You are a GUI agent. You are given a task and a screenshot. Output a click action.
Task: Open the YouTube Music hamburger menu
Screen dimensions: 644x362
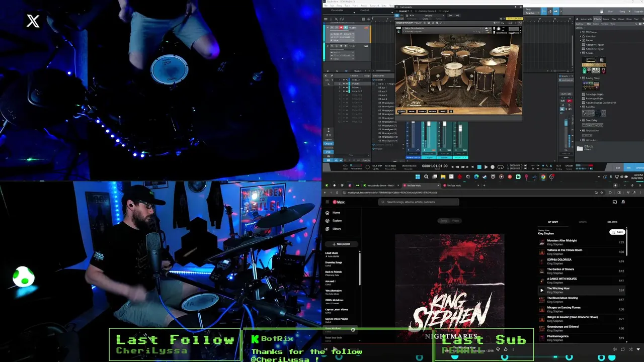(327, 202)
